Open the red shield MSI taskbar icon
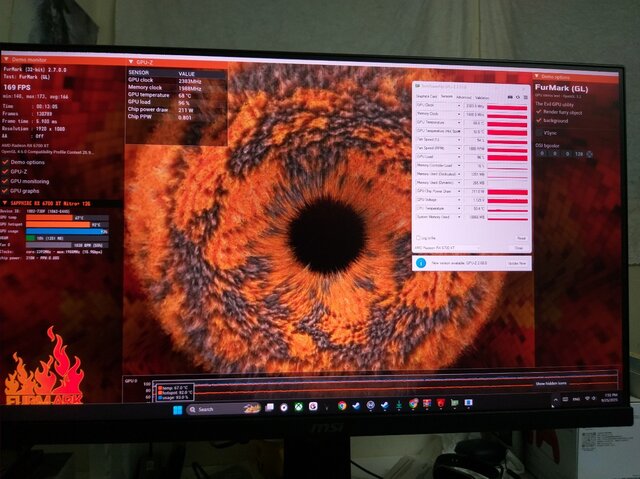 441,404
